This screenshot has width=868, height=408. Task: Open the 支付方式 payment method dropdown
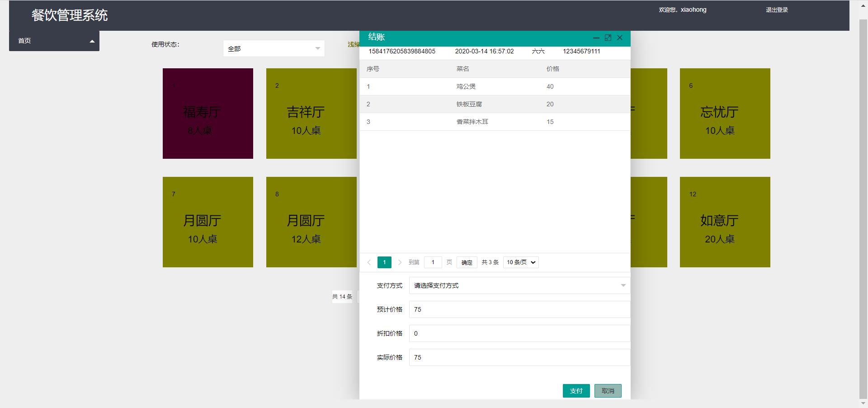point(519,285)
